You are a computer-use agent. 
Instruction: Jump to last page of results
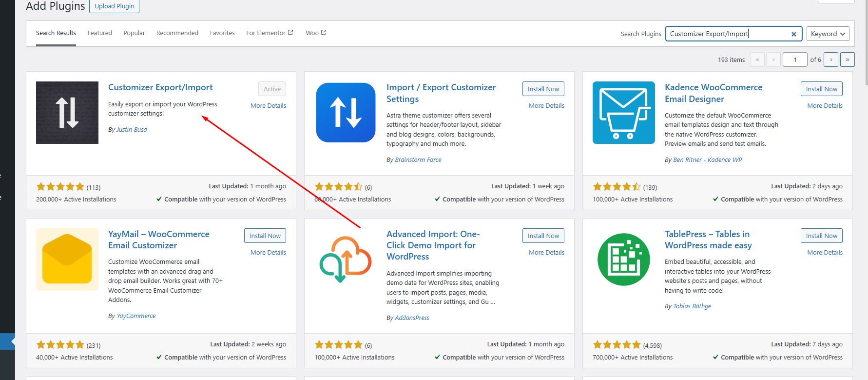point(848,60)
